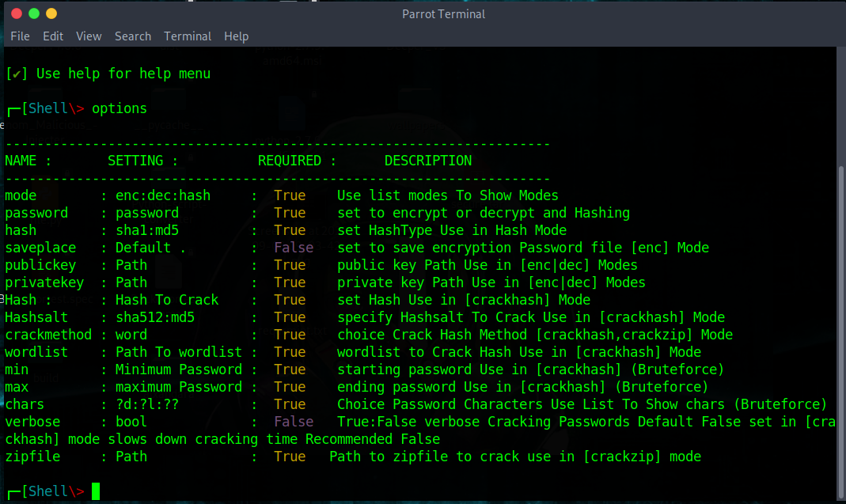Click 'False' in the saveplace row

click(x=294, y=247)
